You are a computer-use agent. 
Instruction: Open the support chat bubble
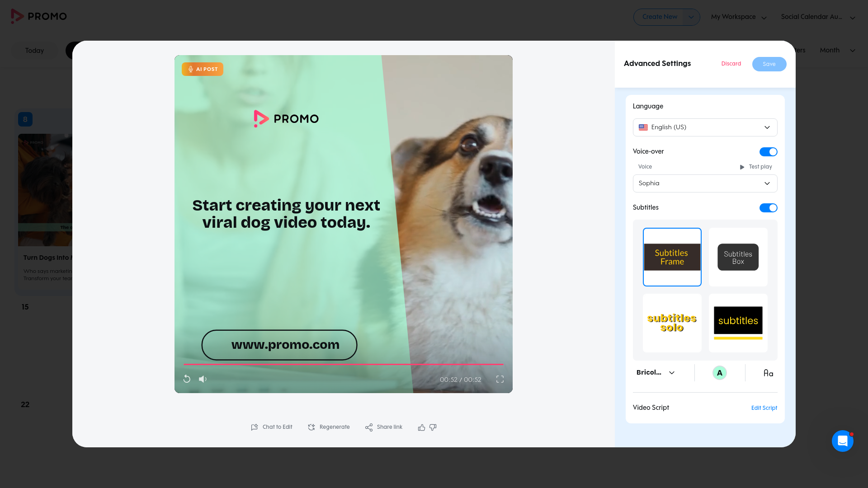click(843, 441)
